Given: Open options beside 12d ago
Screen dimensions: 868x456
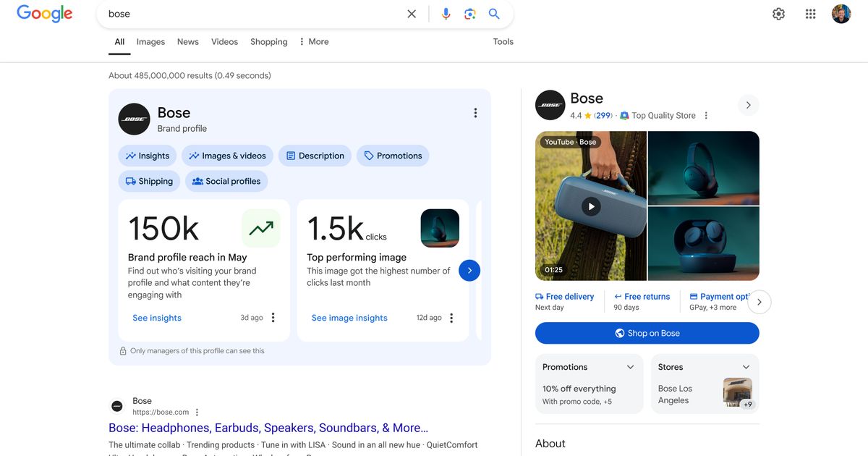Looking at the screenshot, I should [451, 318].
